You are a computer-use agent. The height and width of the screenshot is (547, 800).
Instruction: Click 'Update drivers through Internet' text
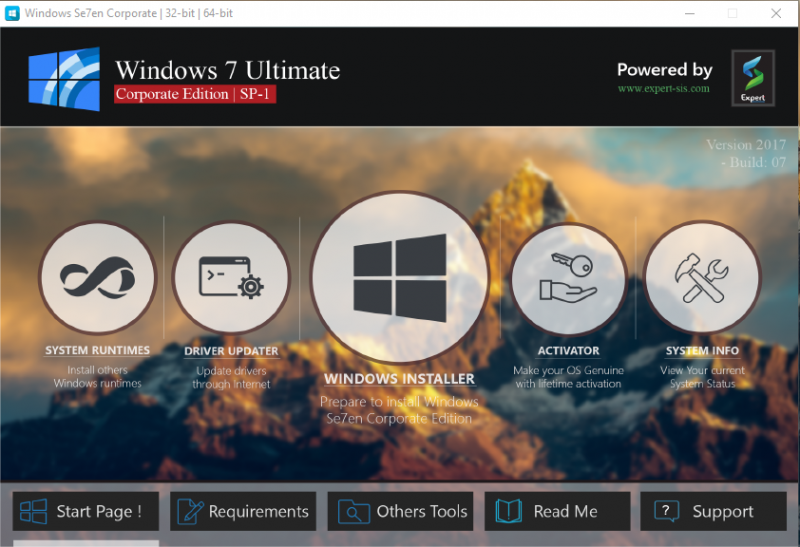(231, 378)
